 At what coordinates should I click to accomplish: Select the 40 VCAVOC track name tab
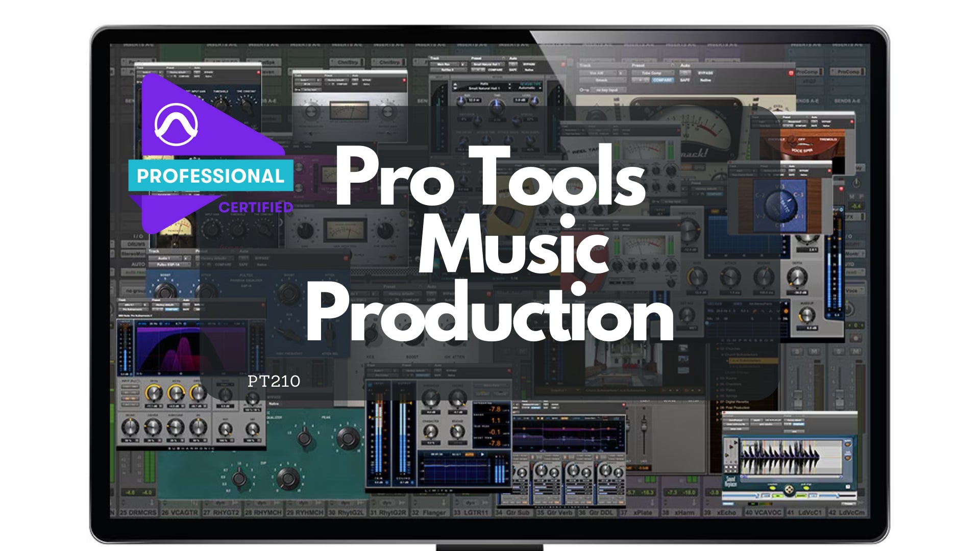[763, 512]
